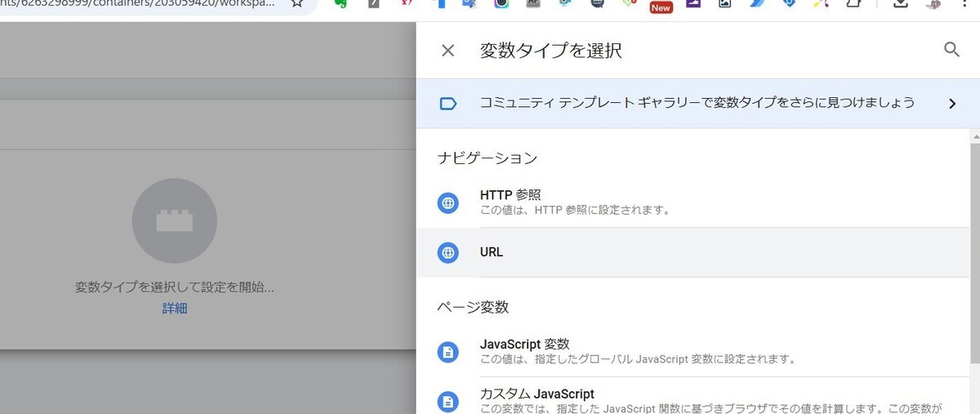
Task: Open the Chrome three-dot menu
Action: [x=966, y=4]
